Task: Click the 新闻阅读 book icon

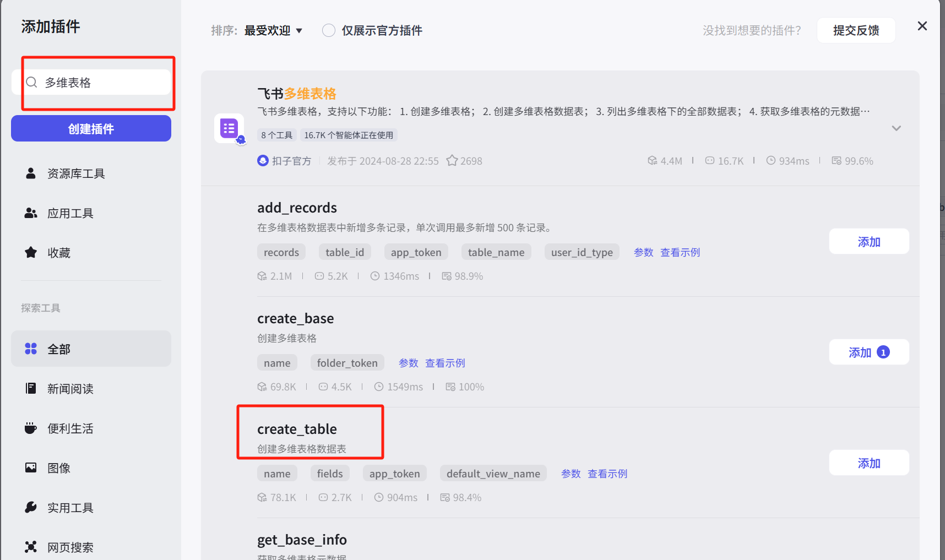Action: tap(31, 388)
